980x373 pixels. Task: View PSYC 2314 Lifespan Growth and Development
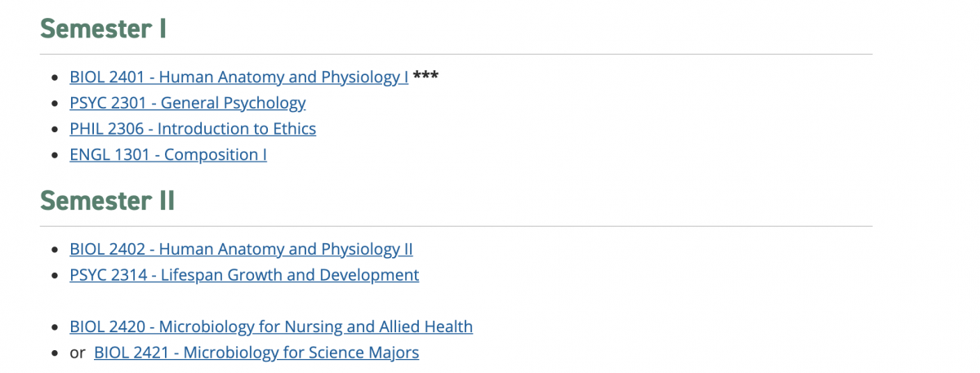point(244,275)
